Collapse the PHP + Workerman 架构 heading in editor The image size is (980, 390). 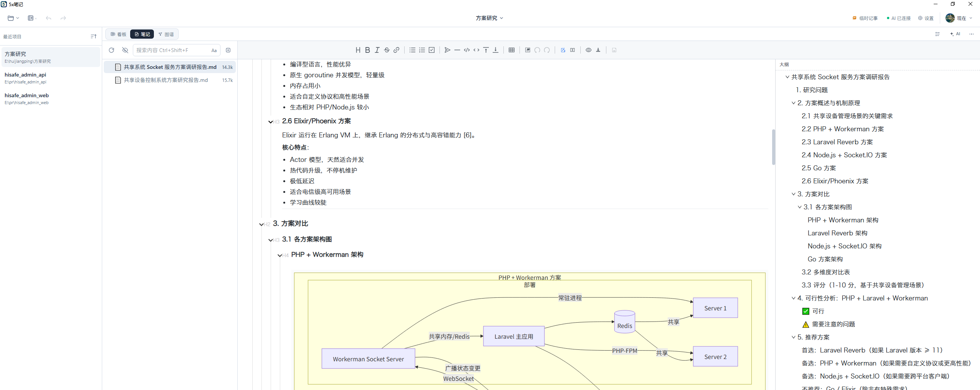pos(280,255)
